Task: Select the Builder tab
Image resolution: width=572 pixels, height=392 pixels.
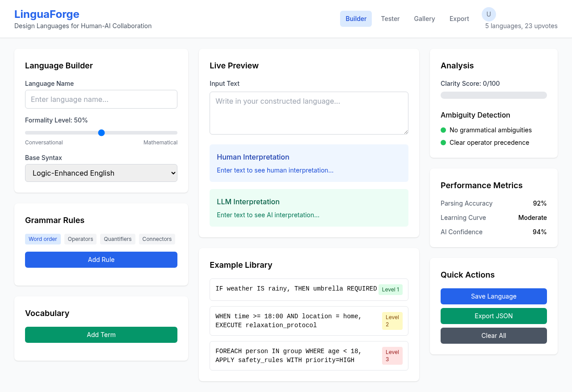Action: click(356, 19)
